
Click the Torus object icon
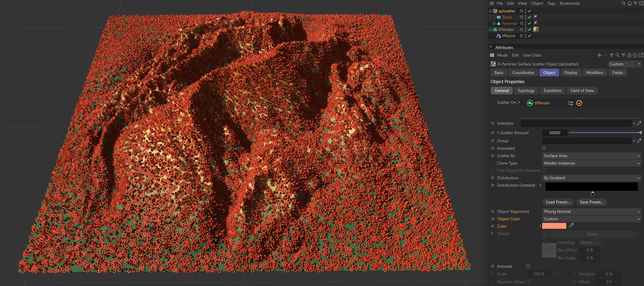tap(499, 17)
